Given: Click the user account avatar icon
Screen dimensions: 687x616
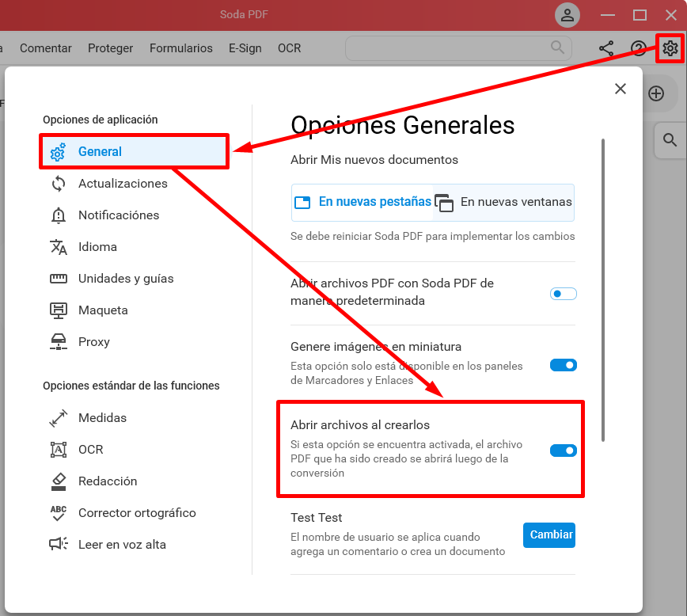Looking at the screenshot, I should point(567,15).
